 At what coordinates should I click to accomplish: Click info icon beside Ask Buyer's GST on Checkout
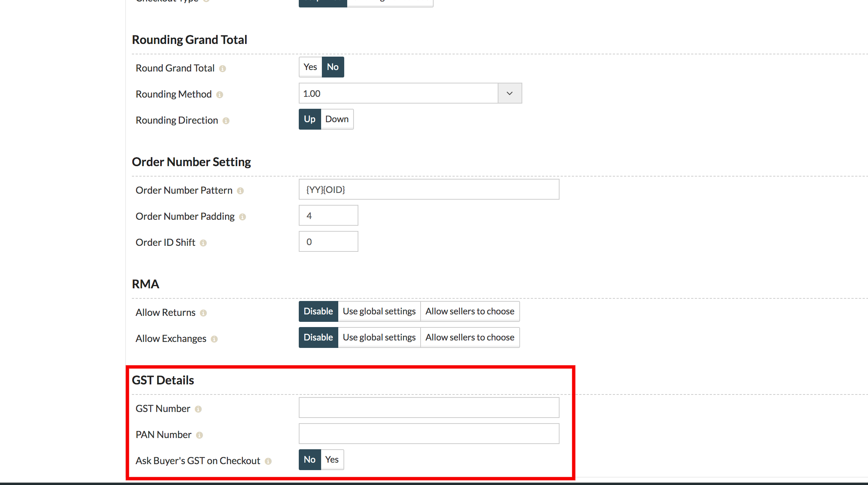coord(268,461)
